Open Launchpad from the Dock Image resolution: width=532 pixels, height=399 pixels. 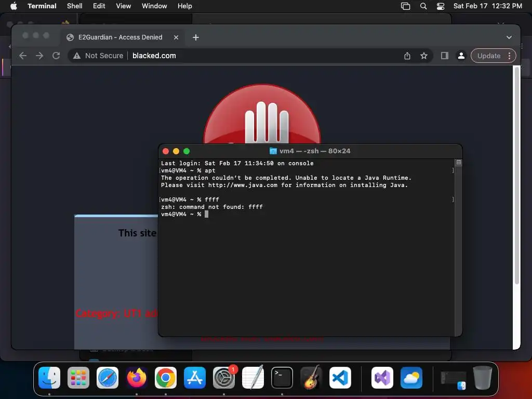click(x=78, y=378)
